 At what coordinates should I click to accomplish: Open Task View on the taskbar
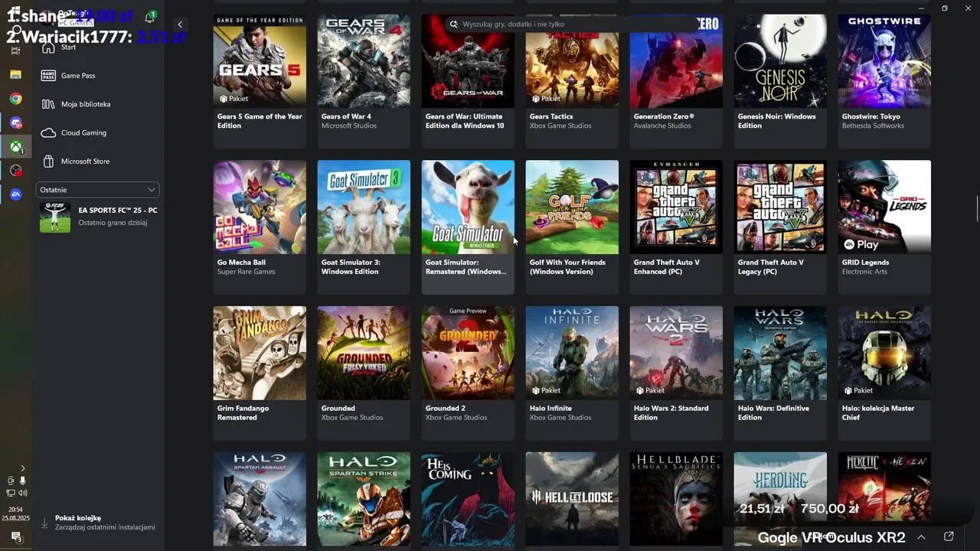point(15,51)
